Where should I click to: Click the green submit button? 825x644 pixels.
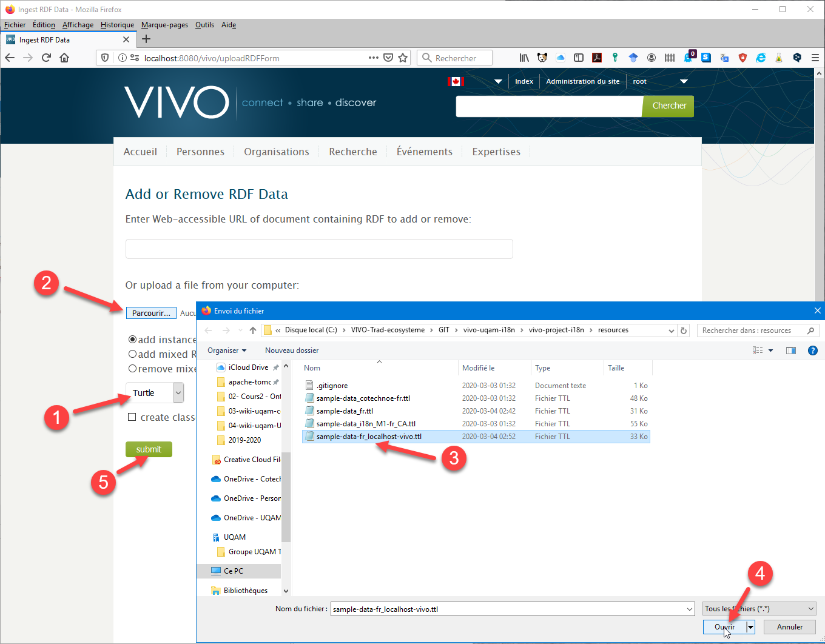(x=149, y=449)
